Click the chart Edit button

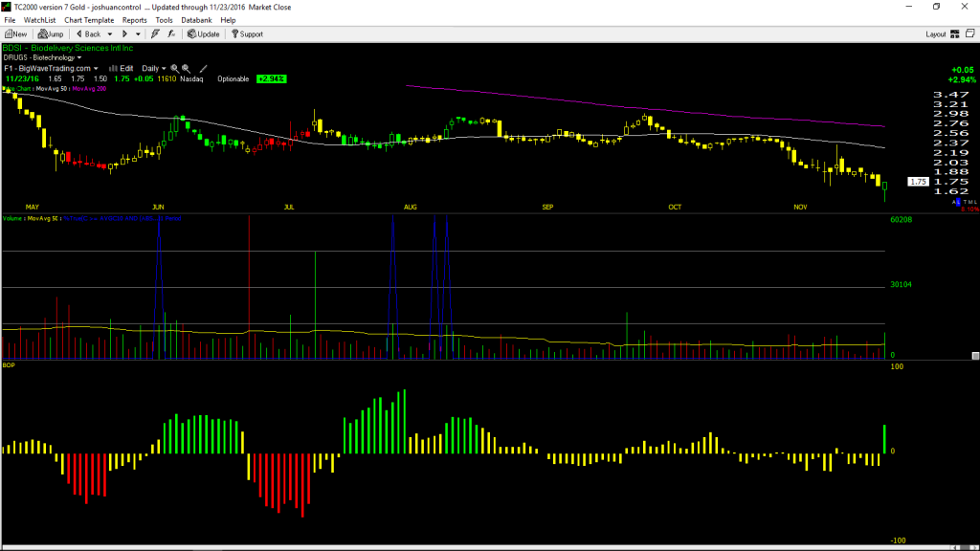122,68
